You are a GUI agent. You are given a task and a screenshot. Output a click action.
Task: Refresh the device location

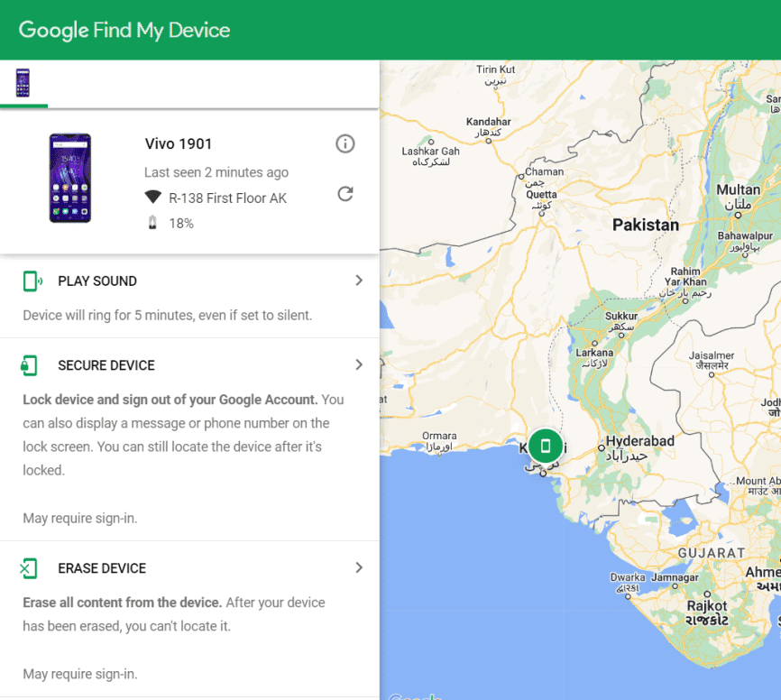345,194
